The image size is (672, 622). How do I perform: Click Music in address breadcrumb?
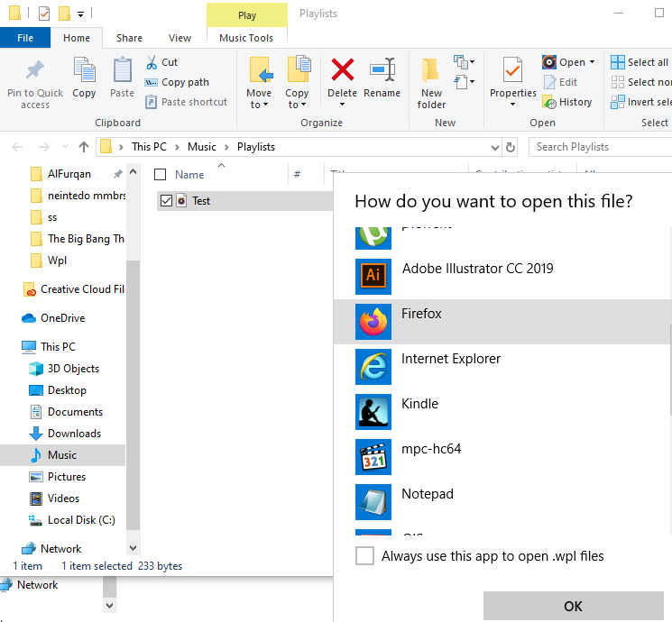tap(202, 147)
